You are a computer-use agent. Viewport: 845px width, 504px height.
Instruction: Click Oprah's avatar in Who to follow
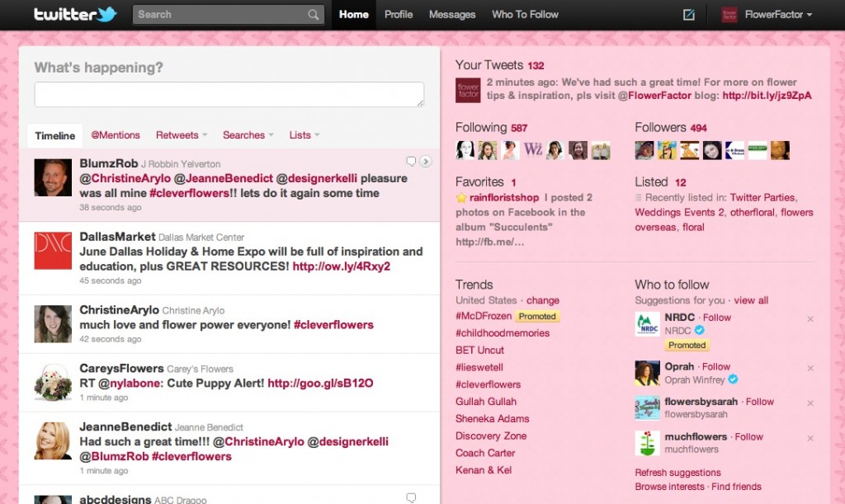647,373
